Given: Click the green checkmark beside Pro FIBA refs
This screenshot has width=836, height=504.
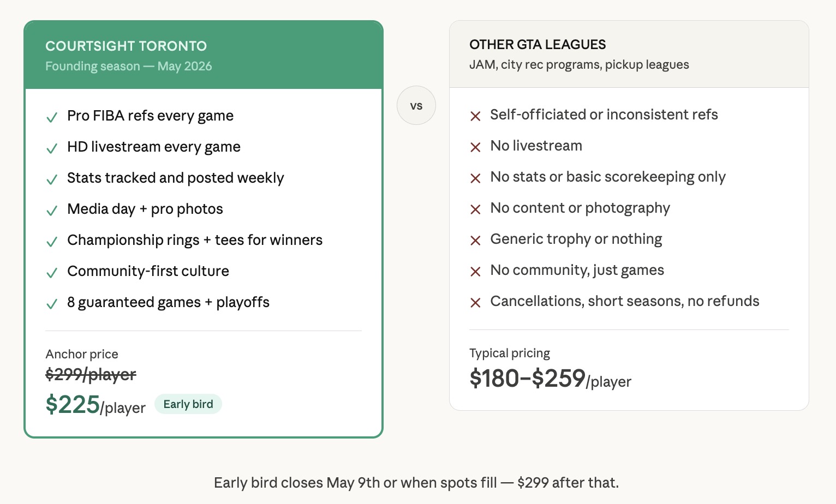Looking at the screenshot, I should (x=52, y=117).
